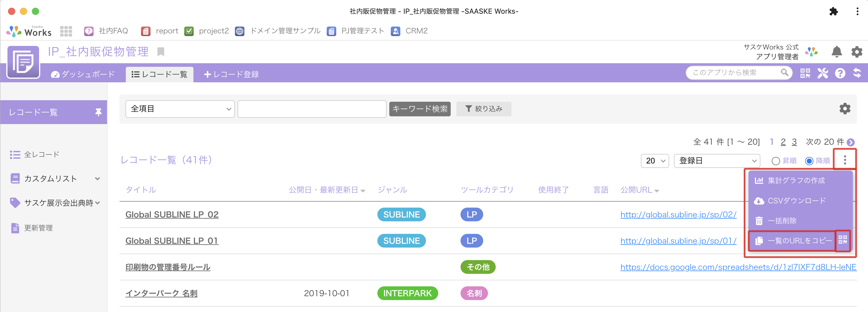Open the browser three-dot menu

tap(858, 11)
